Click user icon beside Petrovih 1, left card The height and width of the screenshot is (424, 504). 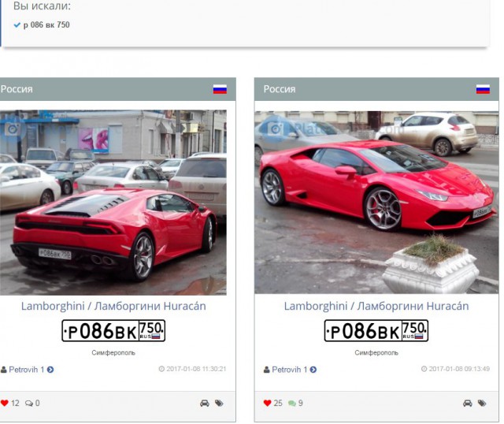4,370
